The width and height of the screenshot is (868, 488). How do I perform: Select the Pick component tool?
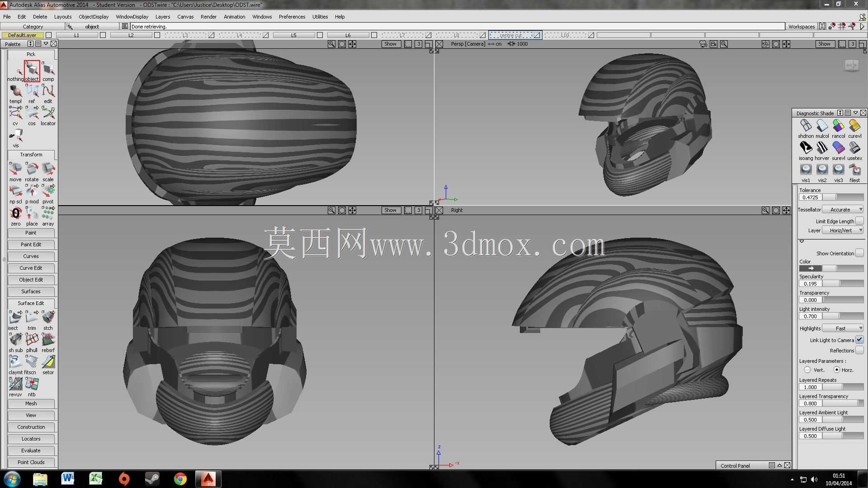pyautogui.click(x=48, y=71)
